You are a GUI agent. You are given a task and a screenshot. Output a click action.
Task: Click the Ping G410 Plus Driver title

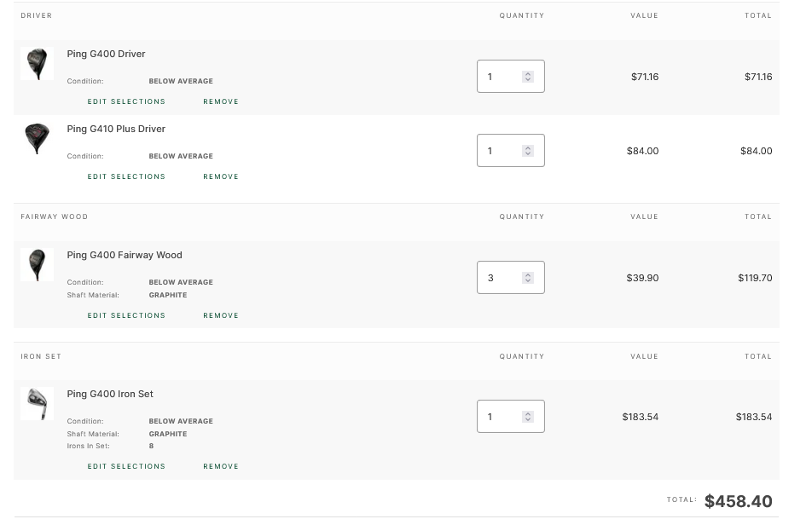coord(116,129)
